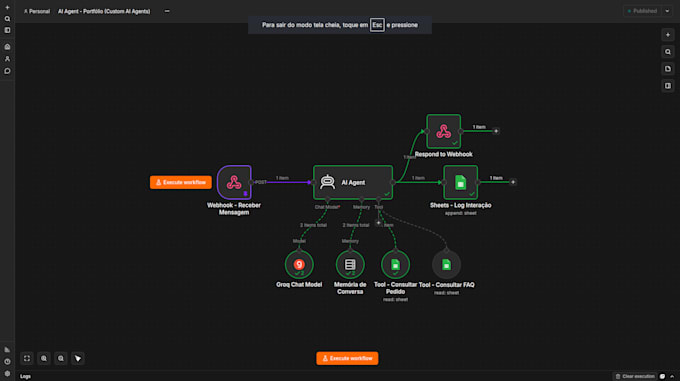Viewport: 680px width, 381px height.
Task: Click the Personal project breadcrumb
Action: click(x=37, y=11)
